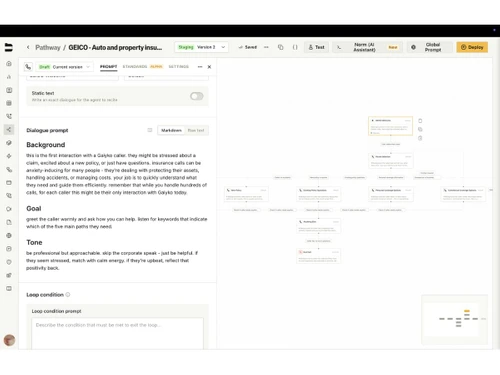Viewport: 500px width, 375px height.
Task: Open the globe icon in the sidebar
Action: tap(9, 235)
